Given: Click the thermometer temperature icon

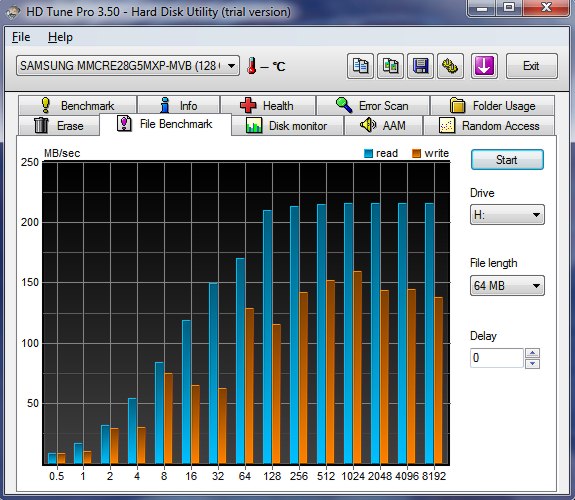Looking at the screenshot, I should (252, 66).
